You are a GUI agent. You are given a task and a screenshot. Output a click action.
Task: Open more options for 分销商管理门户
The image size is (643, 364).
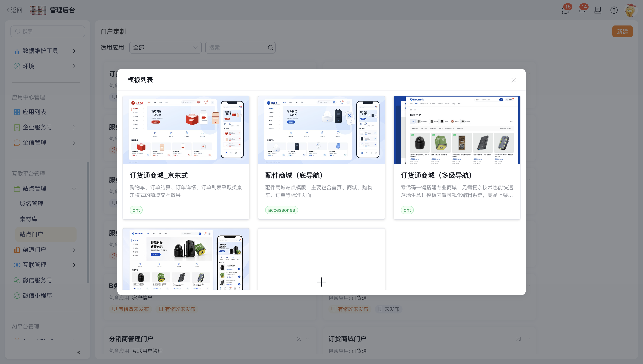pyautogui.click(x=308, y=339)
